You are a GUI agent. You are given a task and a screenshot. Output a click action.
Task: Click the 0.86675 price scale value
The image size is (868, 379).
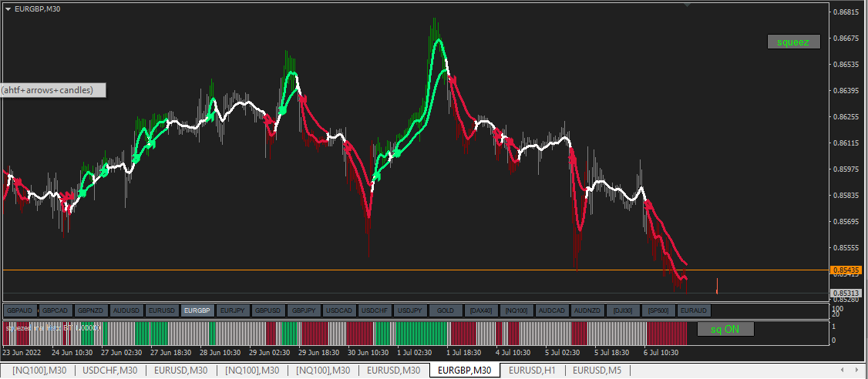(847, 39)
